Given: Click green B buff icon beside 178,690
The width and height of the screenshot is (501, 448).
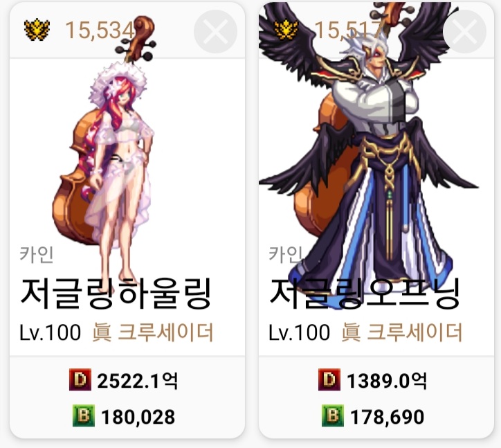Looking at the screenshot, I should [333, 415].
